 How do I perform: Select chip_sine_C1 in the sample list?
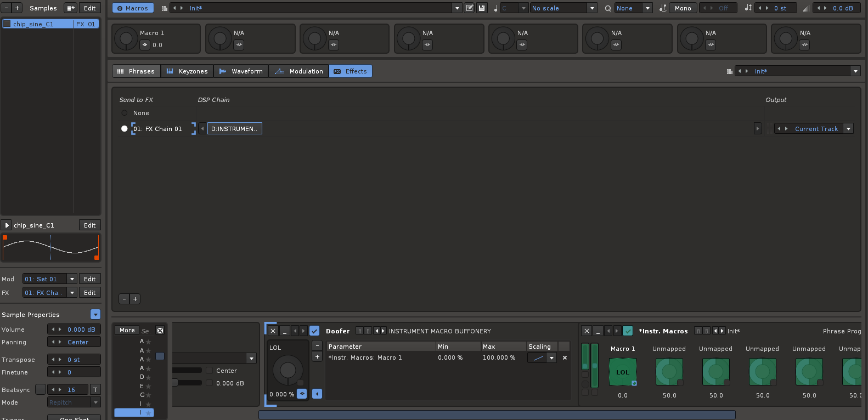click(50, 24)
